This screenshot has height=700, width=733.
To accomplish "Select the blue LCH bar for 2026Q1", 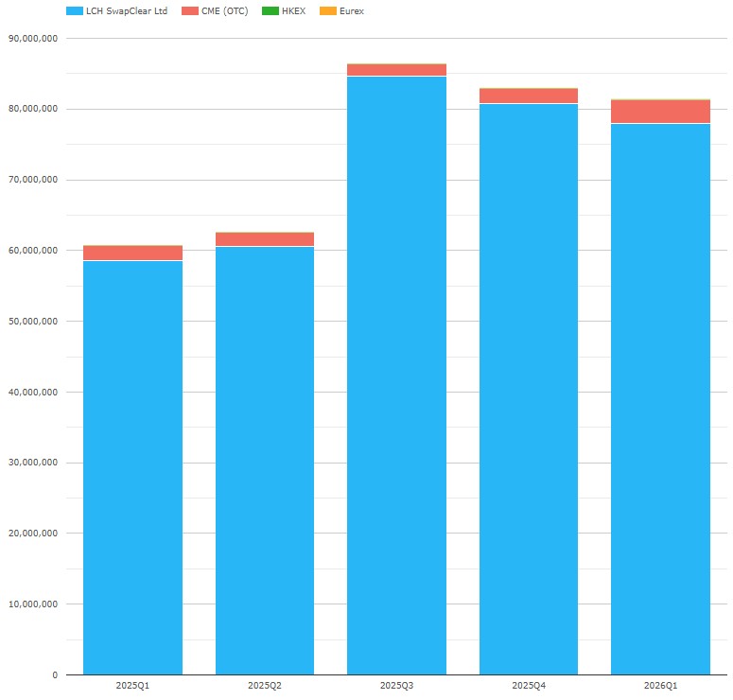I will click(660, 397).
